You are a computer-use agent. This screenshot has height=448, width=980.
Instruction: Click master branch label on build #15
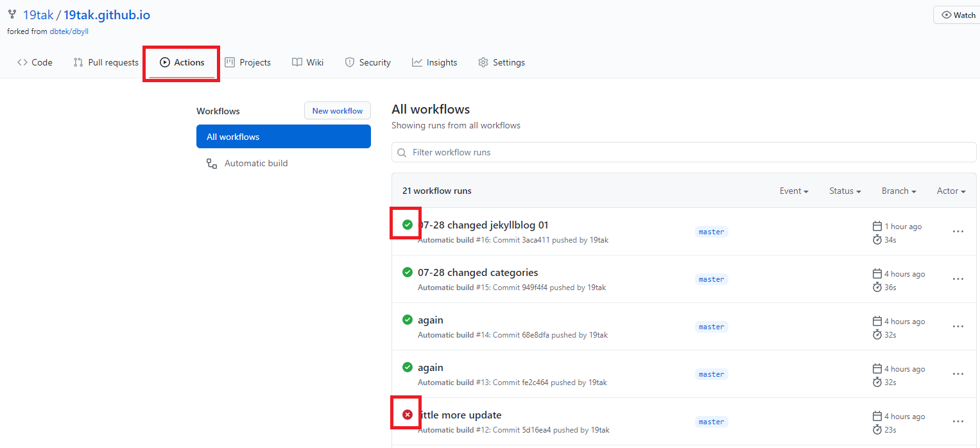tap(711, 279)
